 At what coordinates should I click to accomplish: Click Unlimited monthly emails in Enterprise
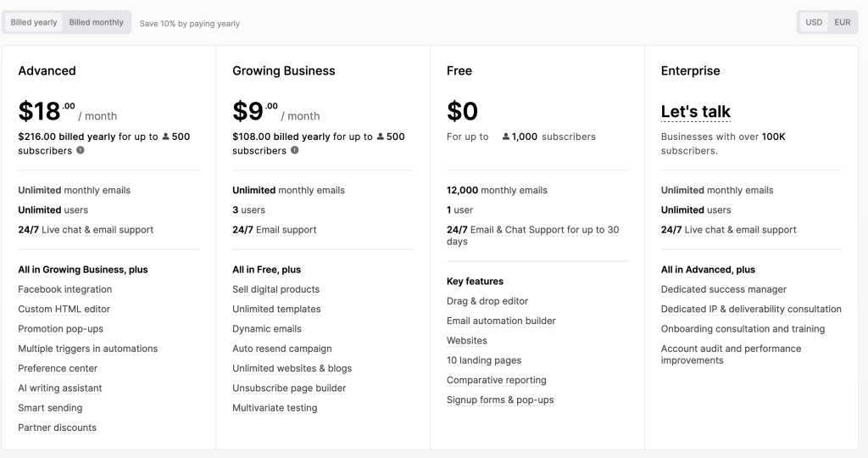717,190
